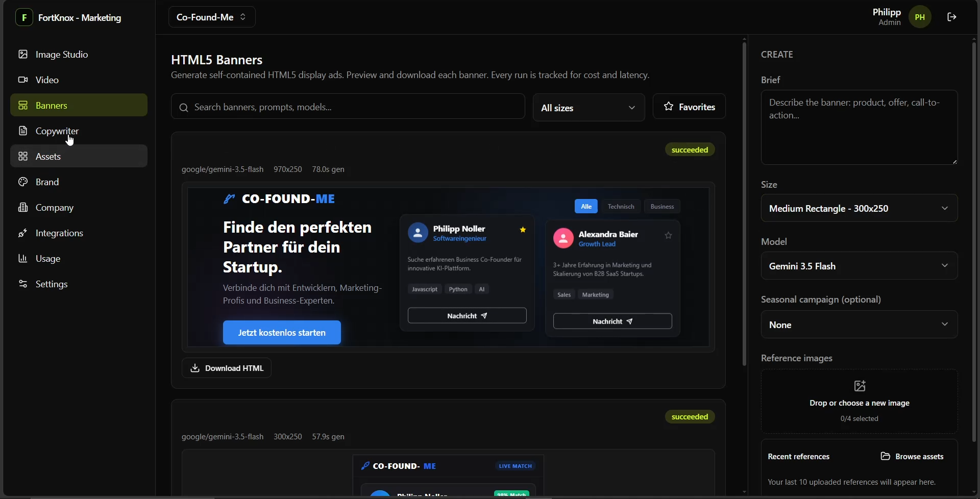Toggle gold star on Philipp Noller card
The height and width of the screenshot is (499, 980).
point(523,230)
